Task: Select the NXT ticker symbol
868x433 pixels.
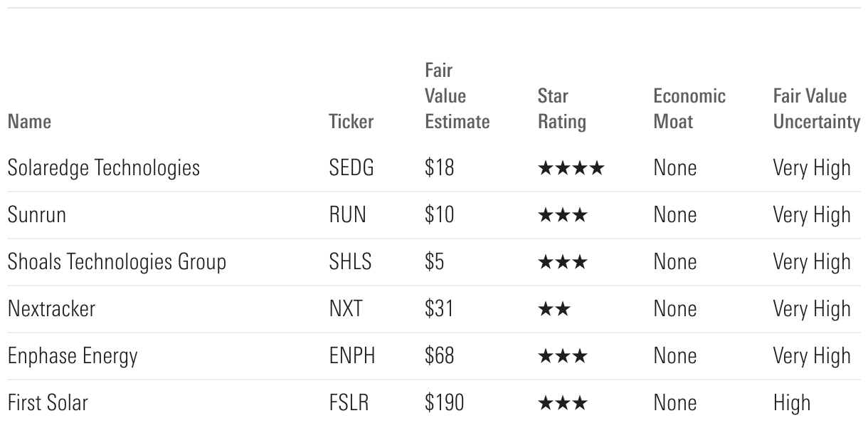Action: tap(346, 309)
